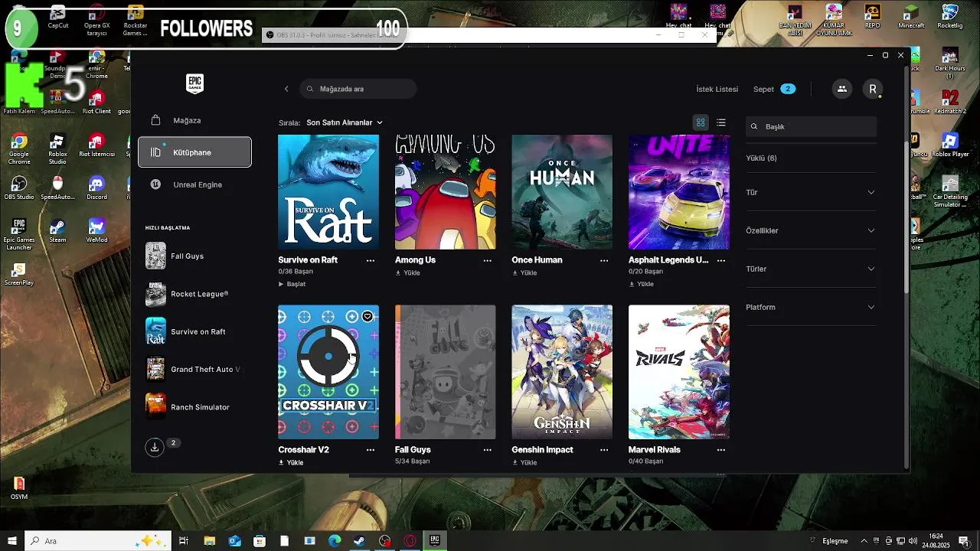
Task: Launch Grand Theft Auto V quick launch entry
Action: pyautogui.click(x=194, y=369)
